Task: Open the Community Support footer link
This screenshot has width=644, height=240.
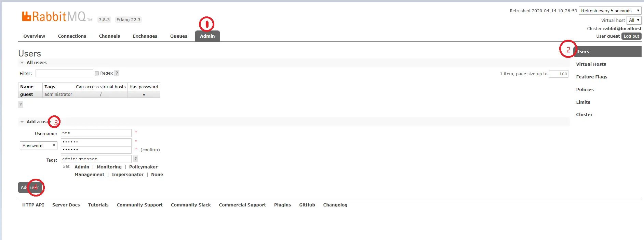Action: coord(139,205)
